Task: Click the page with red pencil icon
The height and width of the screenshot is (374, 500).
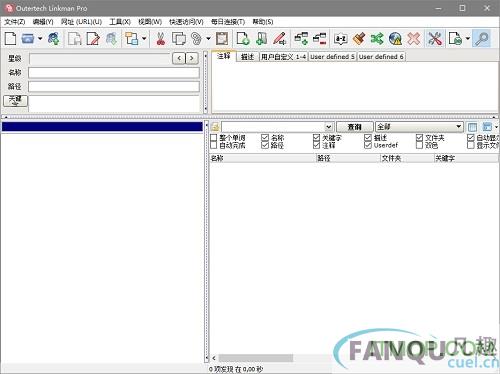Action: (x=93, y=38)
